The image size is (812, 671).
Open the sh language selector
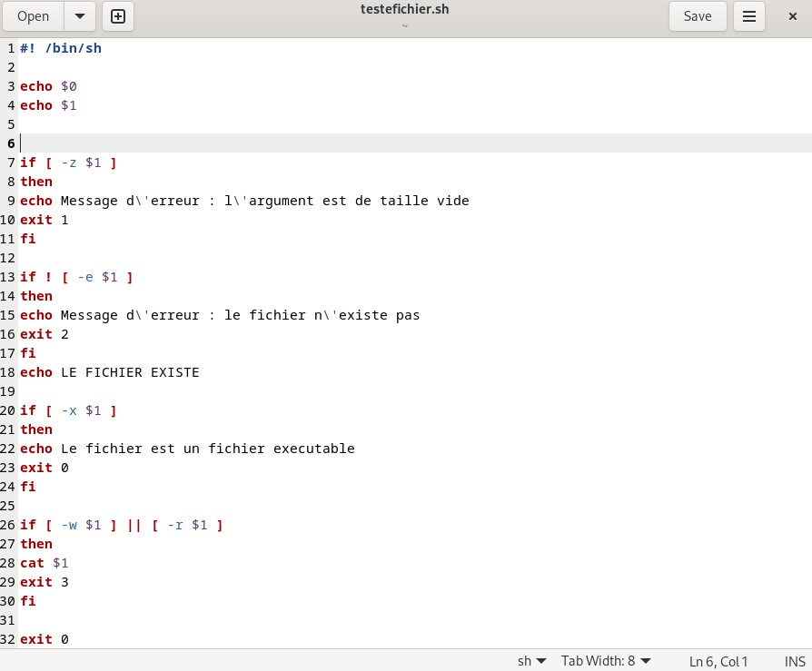[x=531, y=661]
